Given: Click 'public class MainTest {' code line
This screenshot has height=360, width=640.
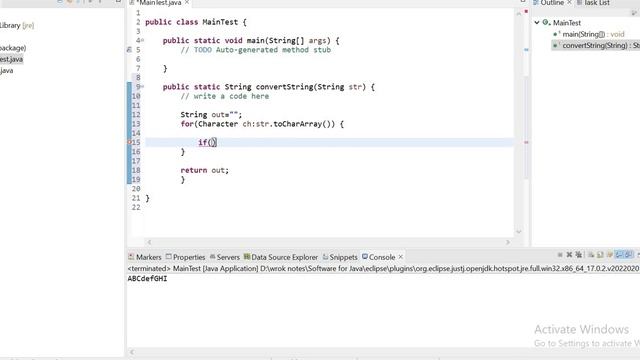Looking at the screenshot, I should [x=196, y=22].
